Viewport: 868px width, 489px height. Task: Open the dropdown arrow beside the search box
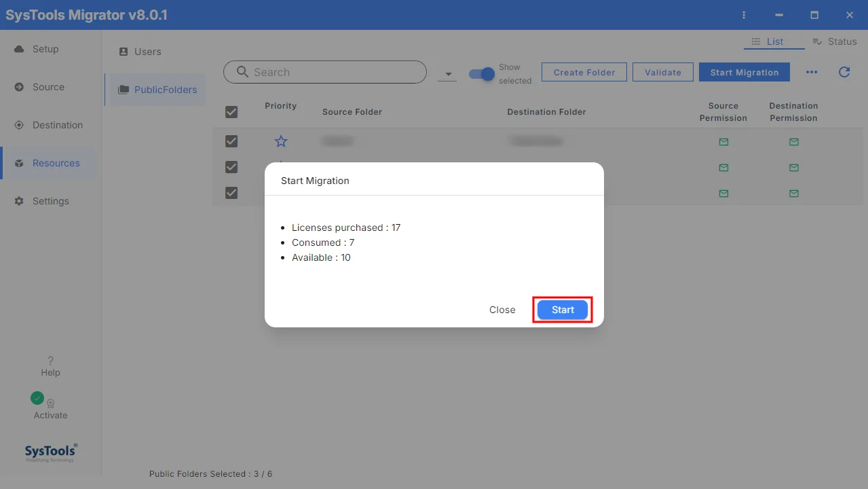(447, 73)
